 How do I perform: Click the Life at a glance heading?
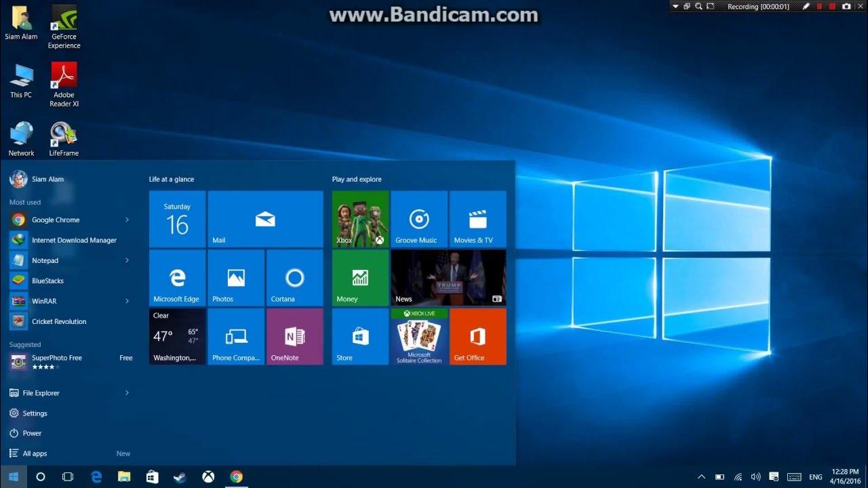tap(172, 179)
